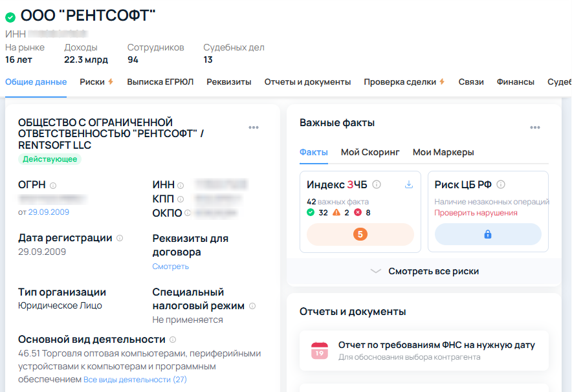Image resolution: width=572 pixels, height=392 pixels.
Task: Click info icon beside Специальный налоговый режим
Action: click(252, 306)
